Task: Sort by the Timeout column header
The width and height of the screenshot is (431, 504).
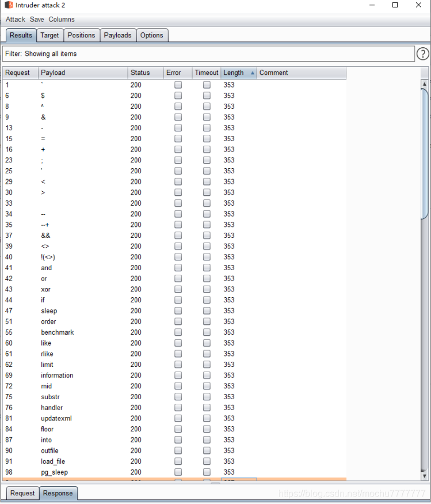Action: click(206, 73)
